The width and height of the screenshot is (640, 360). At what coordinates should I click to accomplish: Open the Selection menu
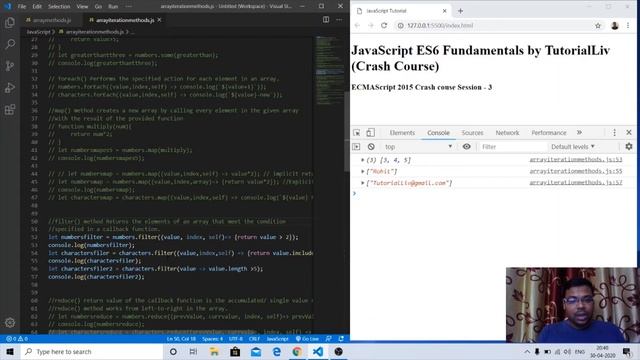(x=59, y=7)
